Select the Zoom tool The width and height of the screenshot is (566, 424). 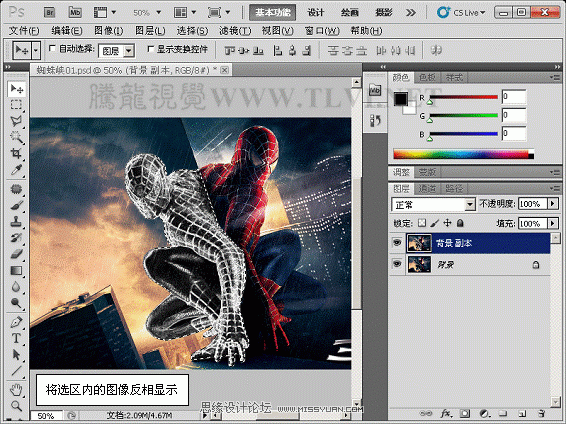pyautogui.click(x=16, y=406)
